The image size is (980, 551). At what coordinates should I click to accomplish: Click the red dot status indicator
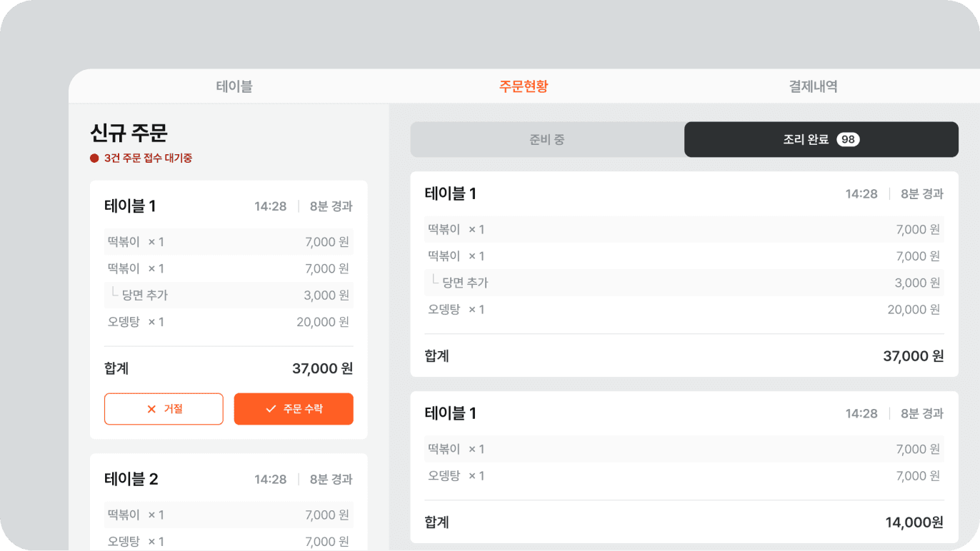(x=94, y=158)
